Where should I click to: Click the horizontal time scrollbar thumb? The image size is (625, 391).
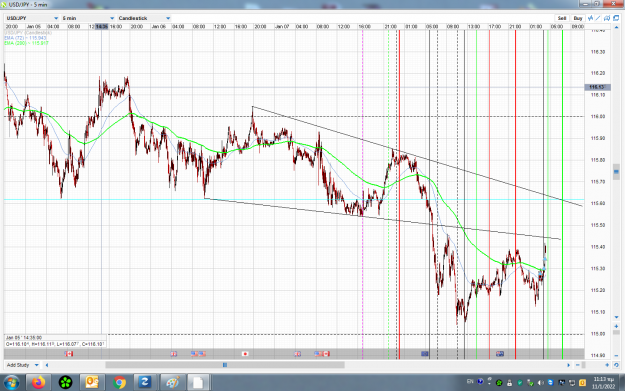click(225, 365)
